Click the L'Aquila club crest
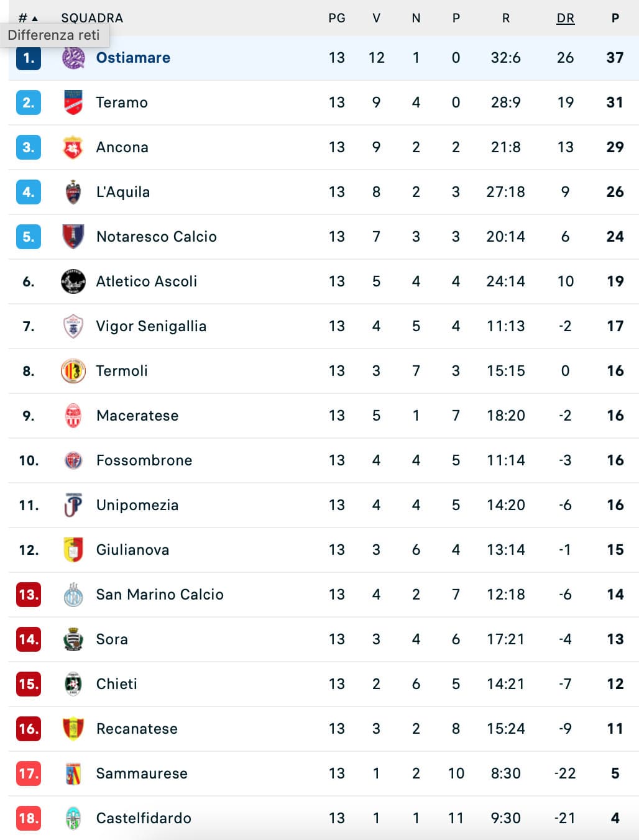The width and height of the screenshot is (639, 840). [x=73, y=192]
